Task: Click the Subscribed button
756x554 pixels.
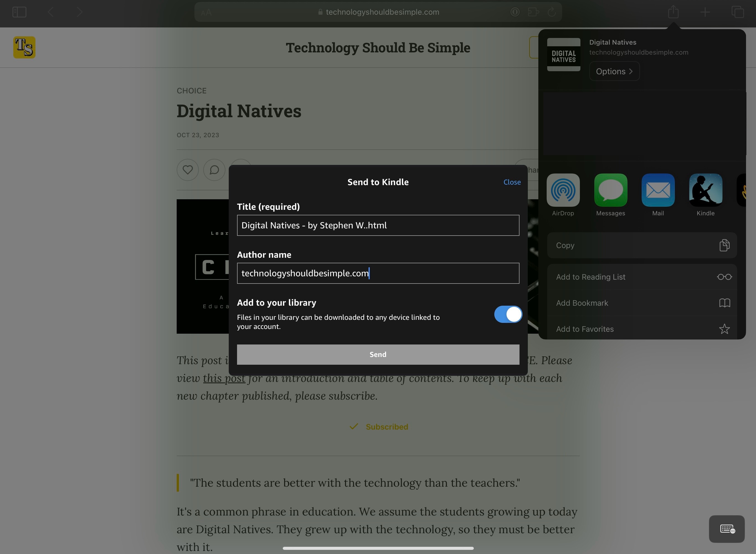Action: click(x=379, y=427)
